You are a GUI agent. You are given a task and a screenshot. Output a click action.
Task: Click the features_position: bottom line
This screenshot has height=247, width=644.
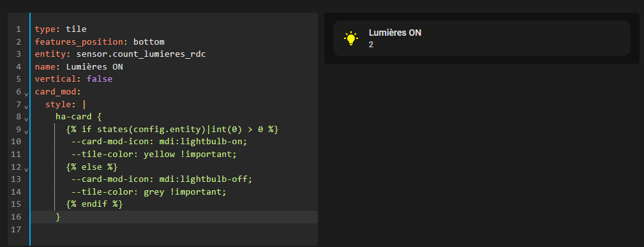[x=100, y=42]
